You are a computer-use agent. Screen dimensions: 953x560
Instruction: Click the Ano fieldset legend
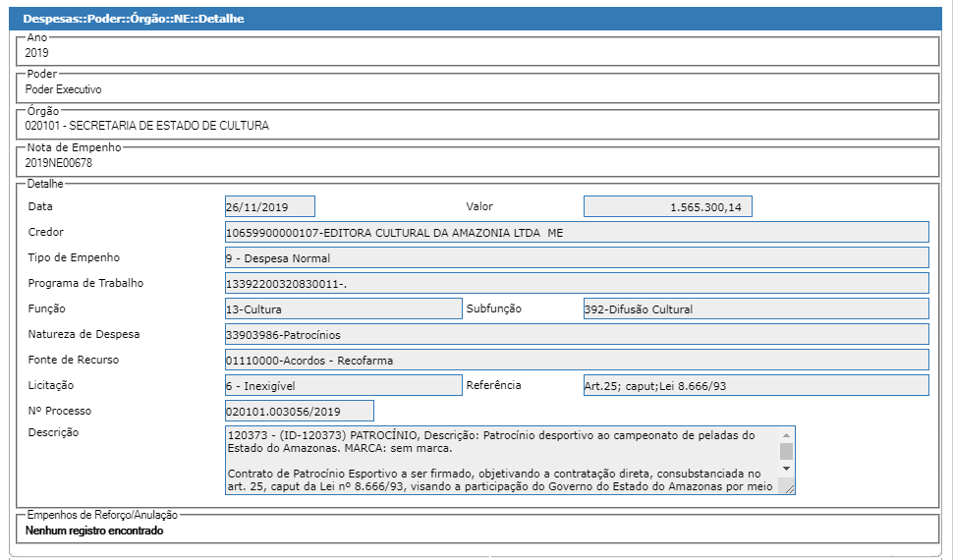37,37
